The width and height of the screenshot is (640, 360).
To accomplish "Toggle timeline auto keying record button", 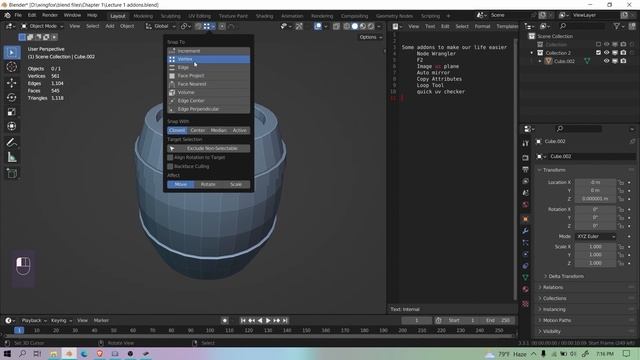I will pyautogui.click(x=225, y=320).
